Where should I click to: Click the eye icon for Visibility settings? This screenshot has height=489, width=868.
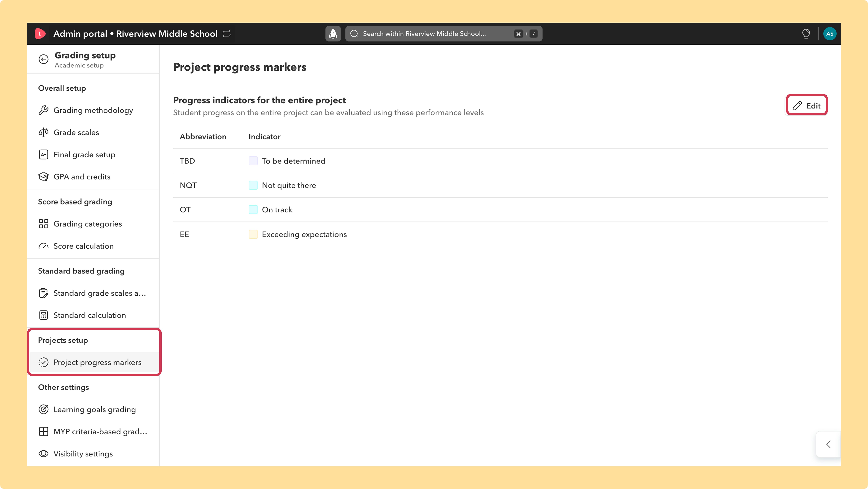[44, 454]
